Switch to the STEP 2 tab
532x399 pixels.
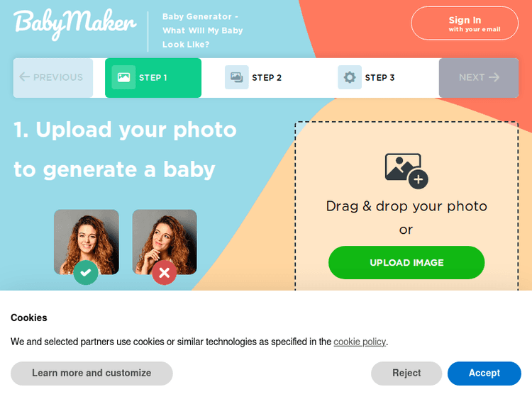click(253, 78)
